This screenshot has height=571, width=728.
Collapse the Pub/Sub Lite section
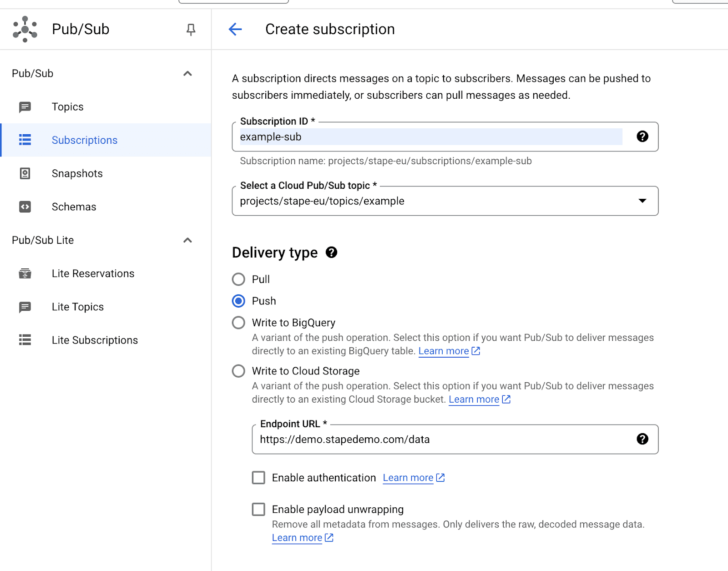click(187, 240)
